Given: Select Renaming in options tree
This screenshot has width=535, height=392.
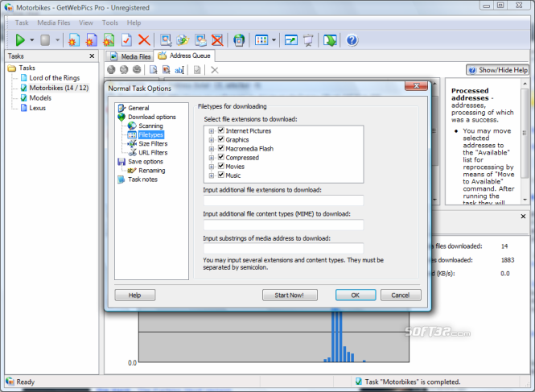Looking at the screenshot, I should (152, 171).
